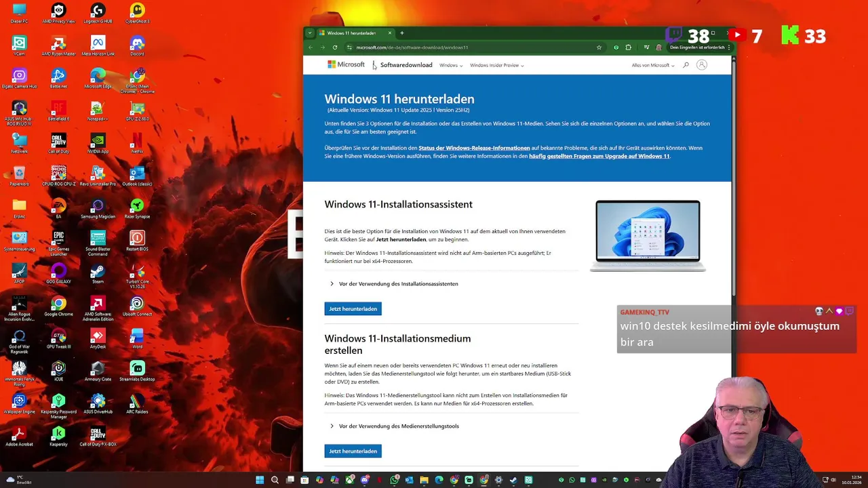The height and width of the screenshot is (488, 868).
Task: Select Battlefield 6 desktop icon
Action: pyautogui.click(x=58, y=110)
